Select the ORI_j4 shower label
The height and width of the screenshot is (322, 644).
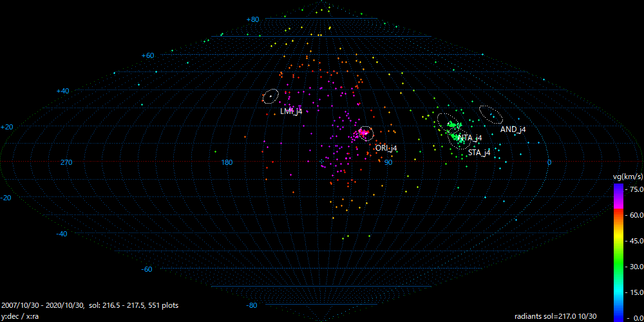pyautogui.click(x=386, y=148)
